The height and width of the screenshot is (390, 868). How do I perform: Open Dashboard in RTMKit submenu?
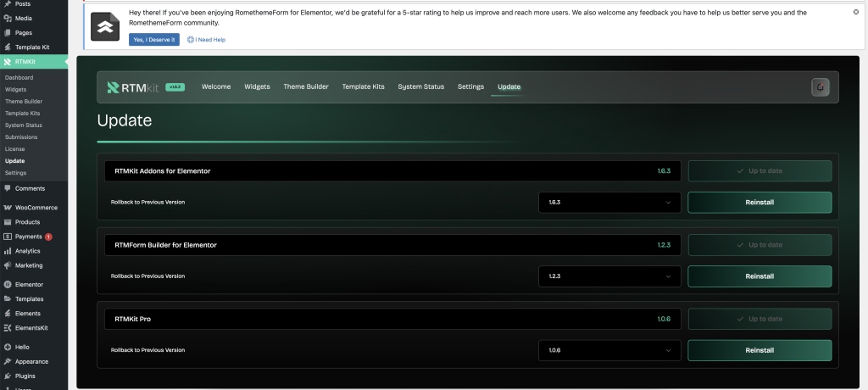click(19, 77)
